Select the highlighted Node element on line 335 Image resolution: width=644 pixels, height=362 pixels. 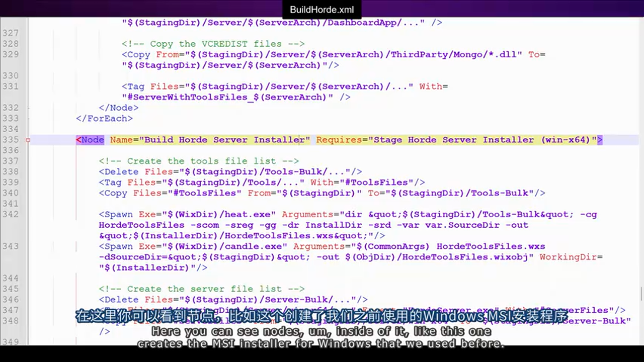[x=90, y=140]
